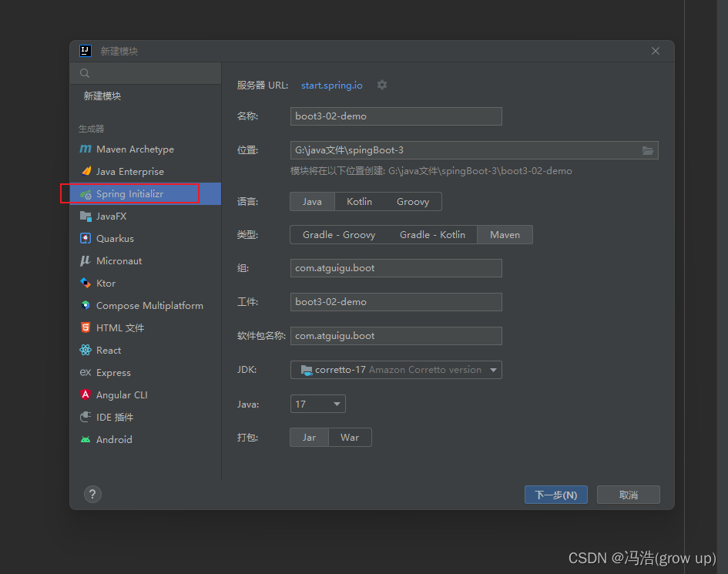Select Maven Archetype generator
The image size is (728, 574).
coord(146,149)
